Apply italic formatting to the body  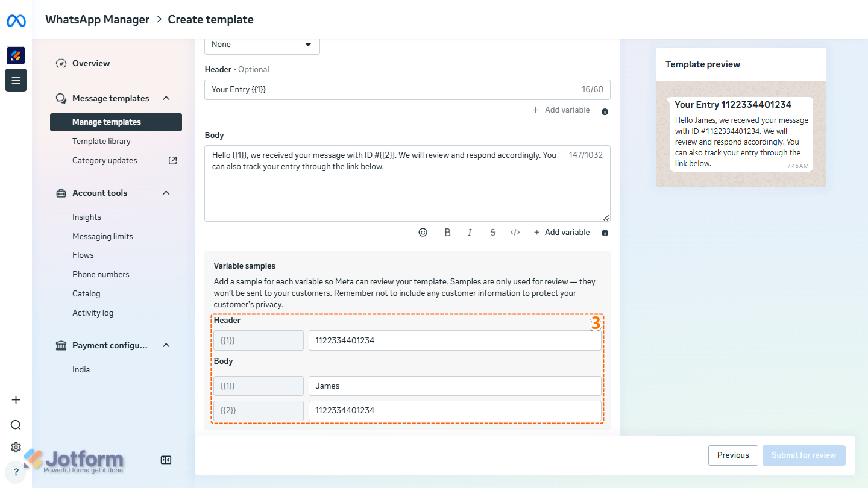pos(470,232)
